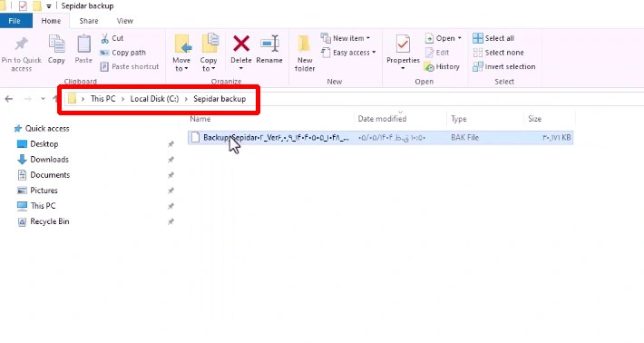Create a New folder from ribbon
The width and height of the screenshot is (644, 343).
pyautogui.click(x=305, y=54)
